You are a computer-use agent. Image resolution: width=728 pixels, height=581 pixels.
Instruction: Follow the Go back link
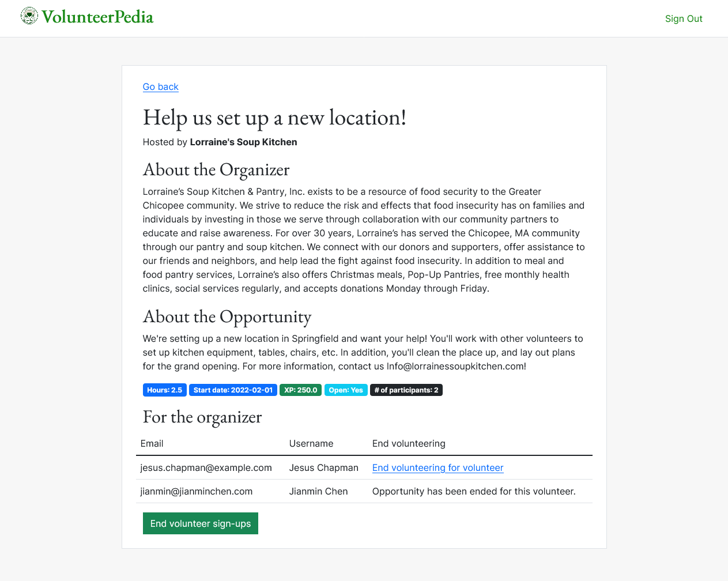click(x=161, y=86)
